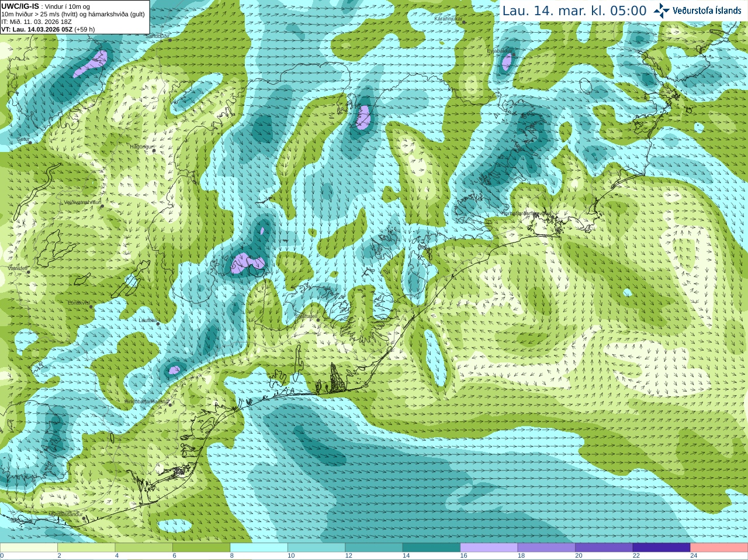Click the 'UWC/IG-IS : Vindur í 10m og' title

46,6
